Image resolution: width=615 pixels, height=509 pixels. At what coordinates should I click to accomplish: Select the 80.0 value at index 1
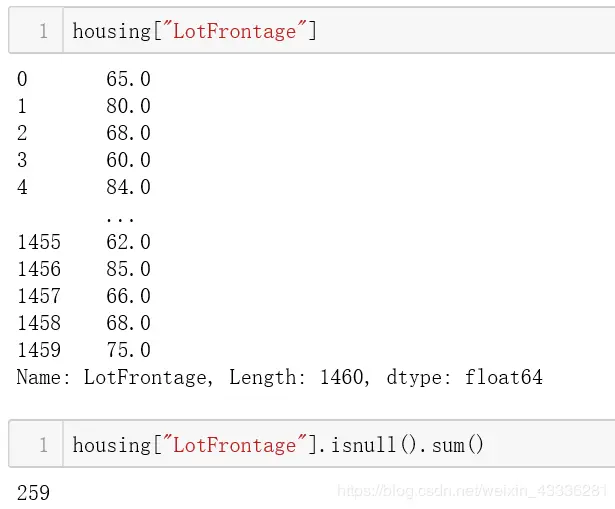[x=128, y=106]
